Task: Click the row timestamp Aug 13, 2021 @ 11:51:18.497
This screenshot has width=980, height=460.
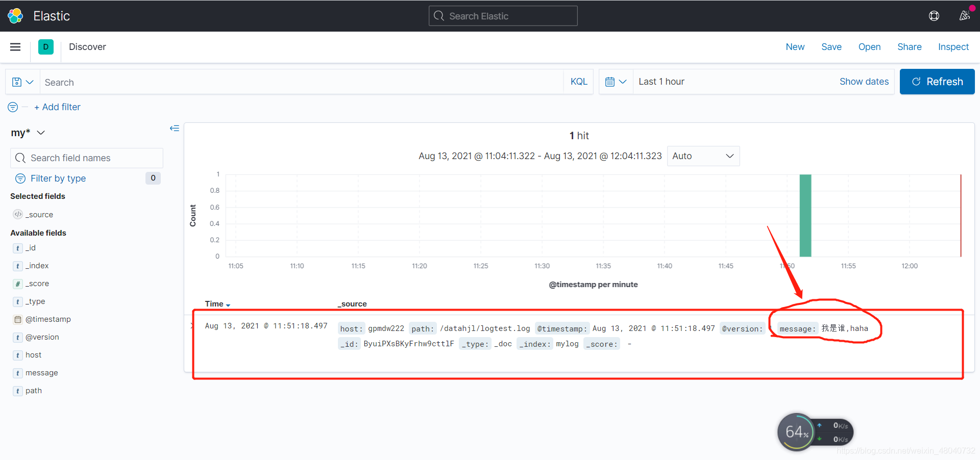Action: (x=266, y=326)
